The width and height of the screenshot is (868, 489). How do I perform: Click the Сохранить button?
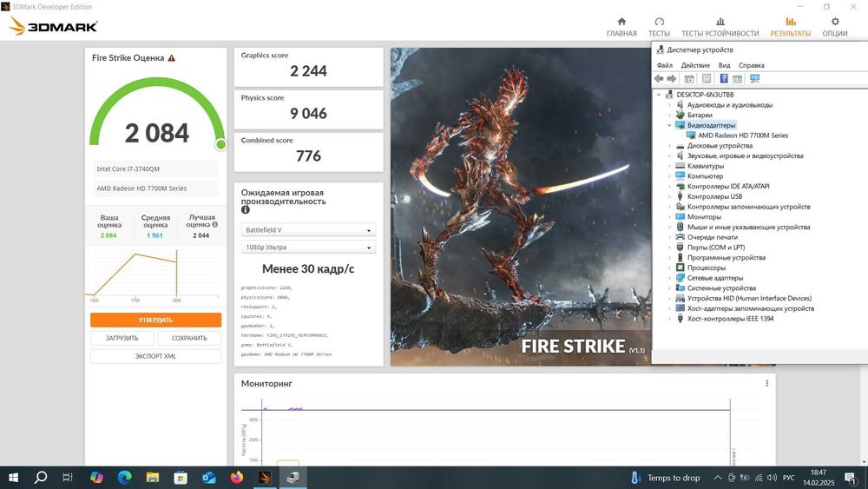pyautogui.click(x=189, y=338)
